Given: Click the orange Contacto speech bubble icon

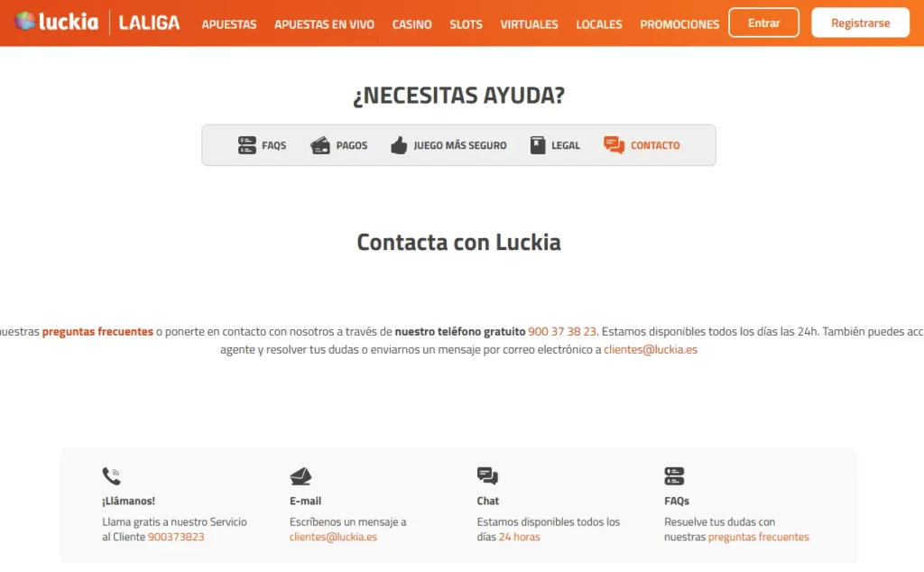Looking at the screenshot, I should (614, 145).
